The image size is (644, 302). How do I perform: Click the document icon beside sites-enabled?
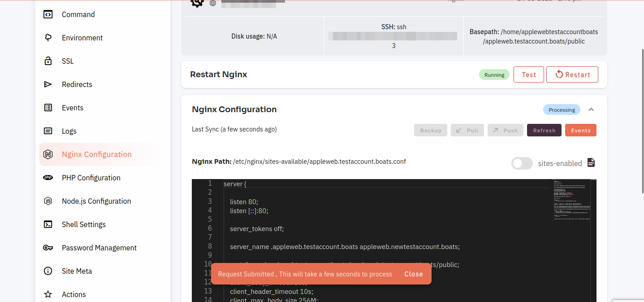coord(591,163)
